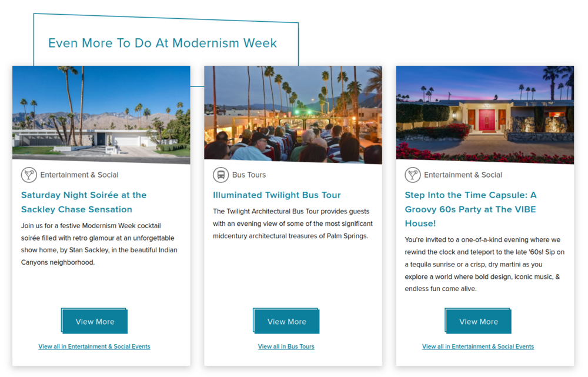Click Entertainment & Social label on third card
588x377 pixels.
(463, 175)
